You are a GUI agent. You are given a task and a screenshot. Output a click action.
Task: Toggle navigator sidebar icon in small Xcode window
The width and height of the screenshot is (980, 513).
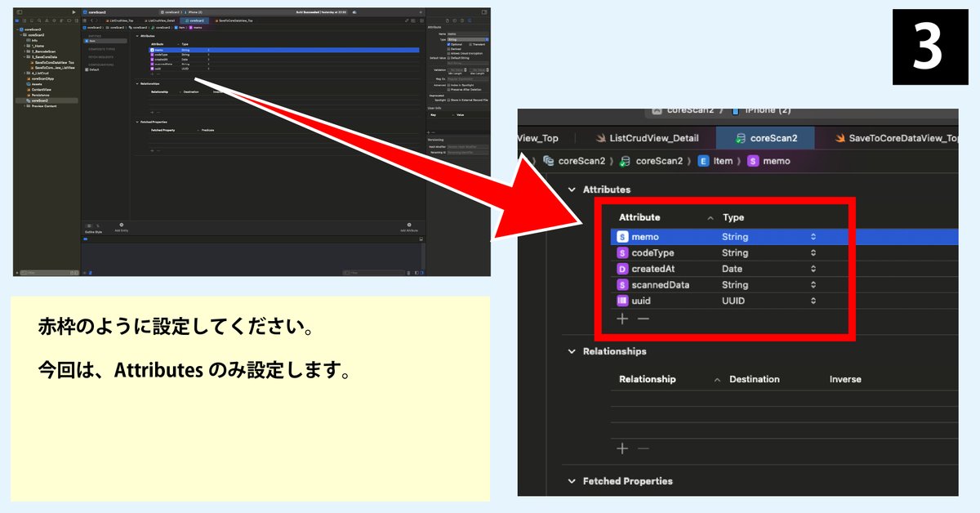coord(20,12)
